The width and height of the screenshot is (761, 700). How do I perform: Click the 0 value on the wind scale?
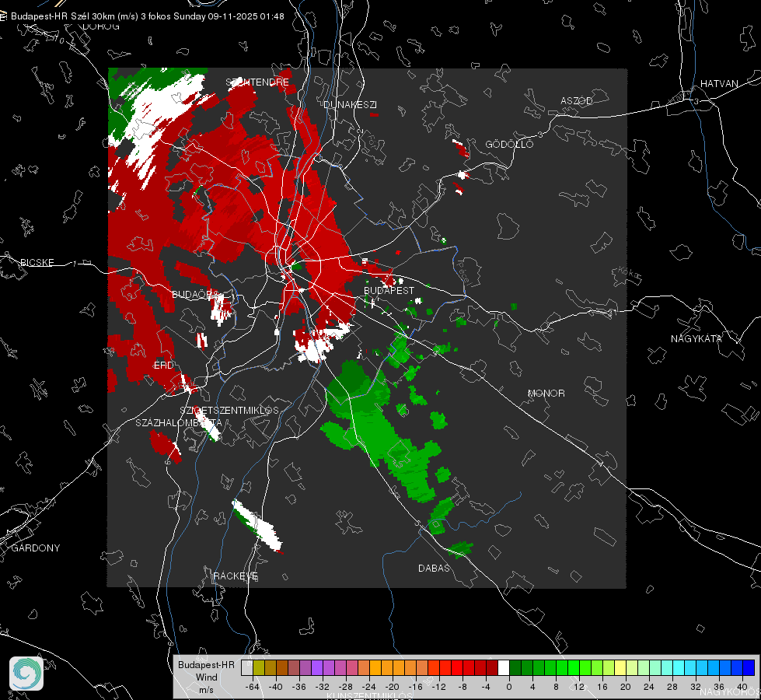pos(508,687)
